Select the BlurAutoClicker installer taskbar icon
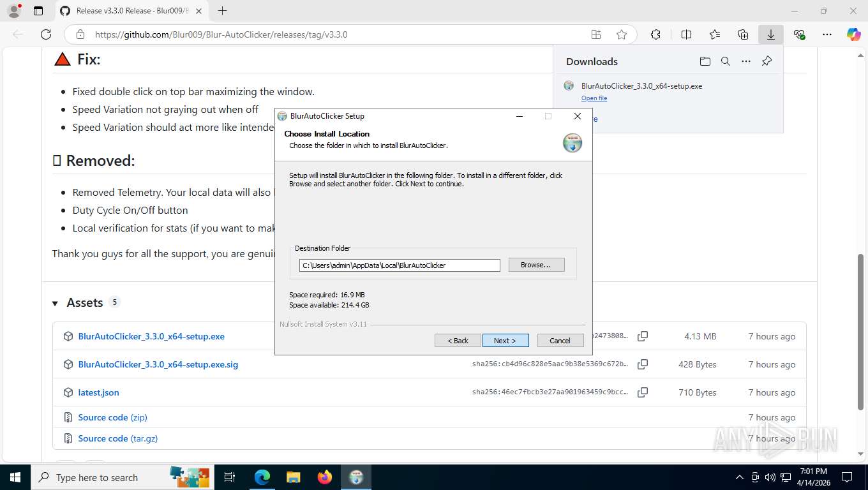 pyautogui.click(x=356, y=477)
